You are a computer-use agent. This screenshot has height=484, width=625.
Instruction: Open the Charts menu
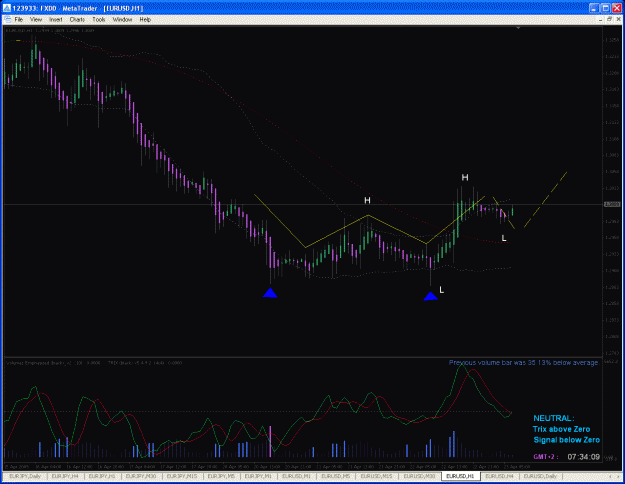coord(77,20)
